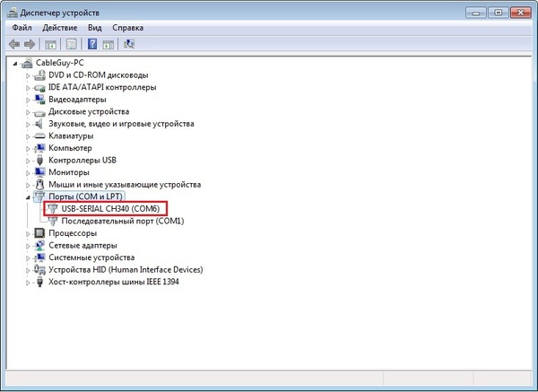Click the blue Help question-mark toolbar icon
The height and width of the screenshot is (392, 538).
[92, 43]
